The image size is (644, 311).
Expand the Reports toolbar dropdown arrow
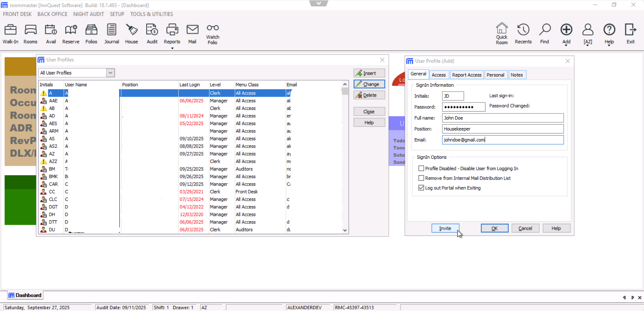(x=172, y=48)
